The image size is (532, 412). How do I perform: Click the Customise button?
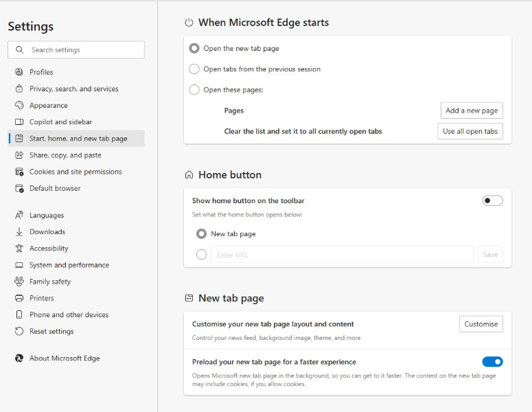[481, 324]
